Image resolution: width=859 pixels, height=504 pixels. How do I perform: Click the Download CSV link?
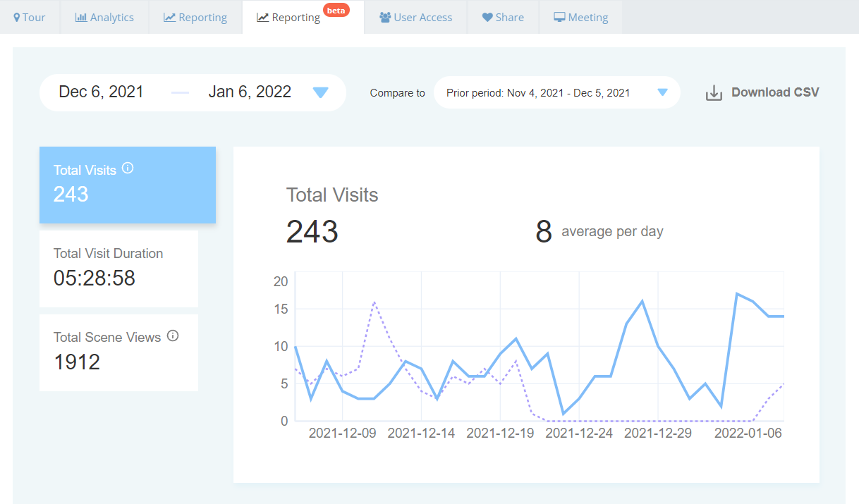pyautogui.click(x=774, y=92)
